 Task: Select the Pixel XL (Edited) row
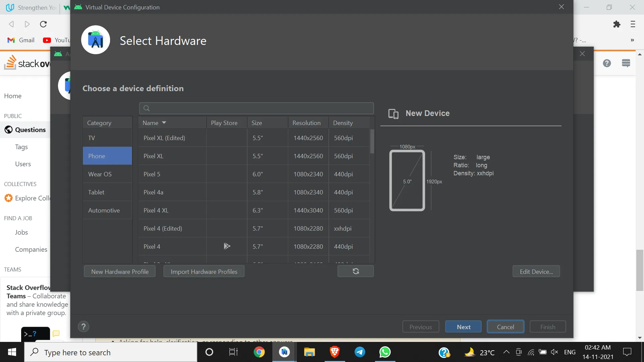coord(254,138)
